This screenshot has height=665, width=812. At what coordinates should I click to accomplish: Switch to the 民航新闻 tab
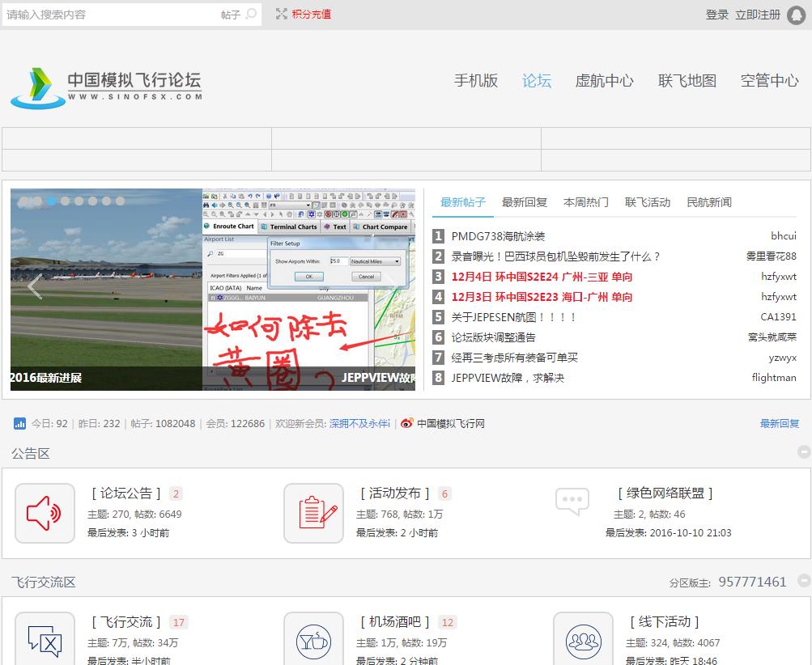click(x=709, y=202)
